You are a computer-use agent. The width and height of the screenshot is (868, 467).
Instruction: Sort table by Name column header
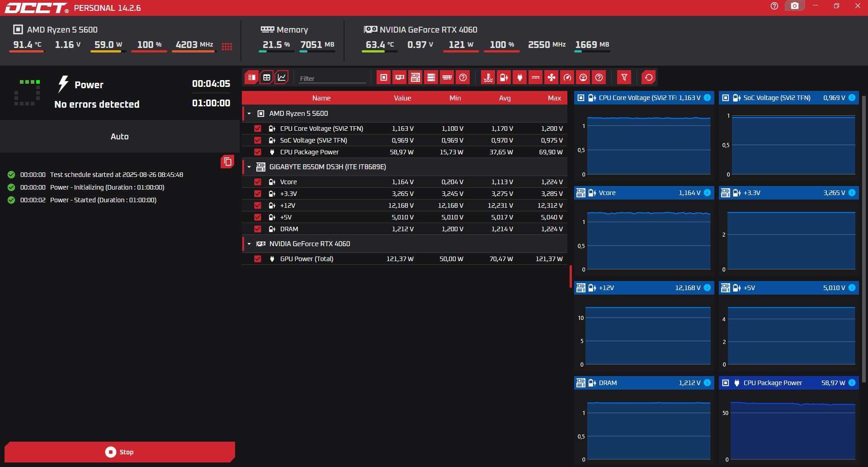coord(321,98)
